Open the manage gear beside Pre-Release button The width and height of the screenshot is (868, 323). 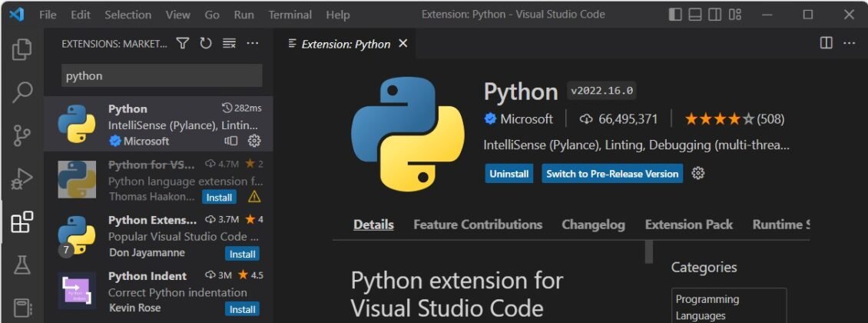[x=698, y=173]
